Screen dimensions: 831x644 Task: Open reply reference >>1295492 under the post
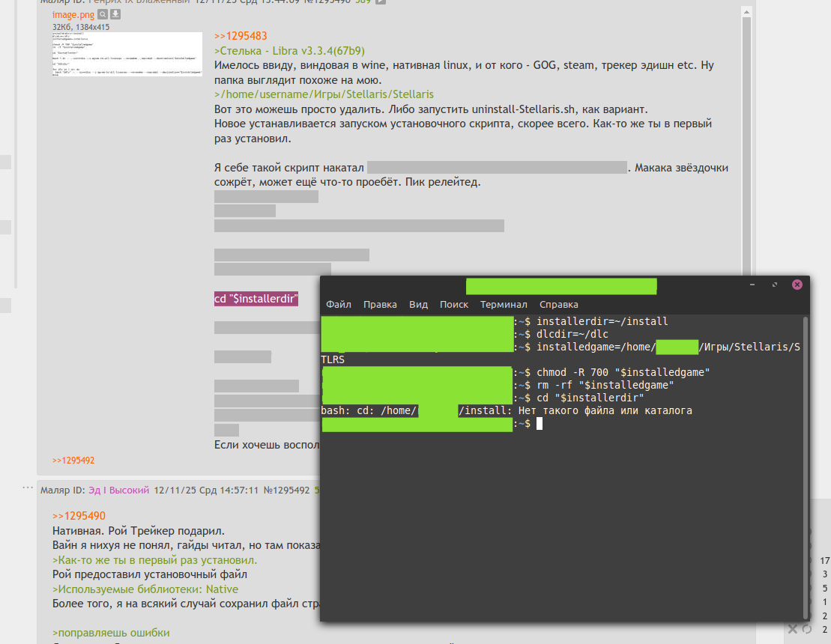pyautogui.click(x=73, y=461)
